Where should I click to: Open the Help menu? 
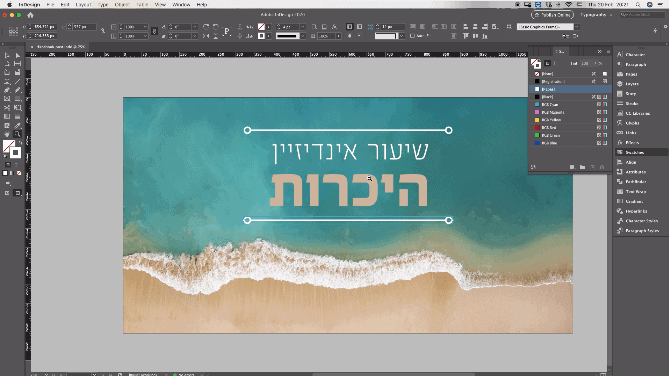[201, 4]
